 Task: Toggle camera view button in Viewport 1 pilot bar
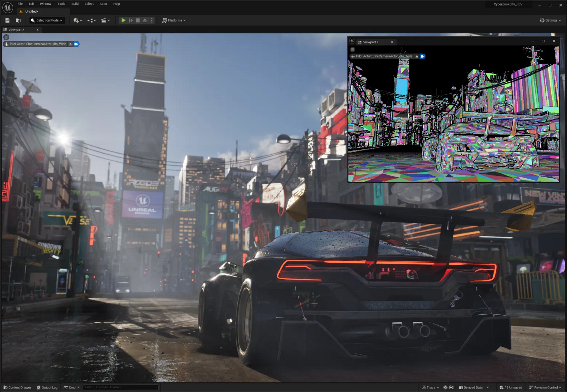(422, 56)
